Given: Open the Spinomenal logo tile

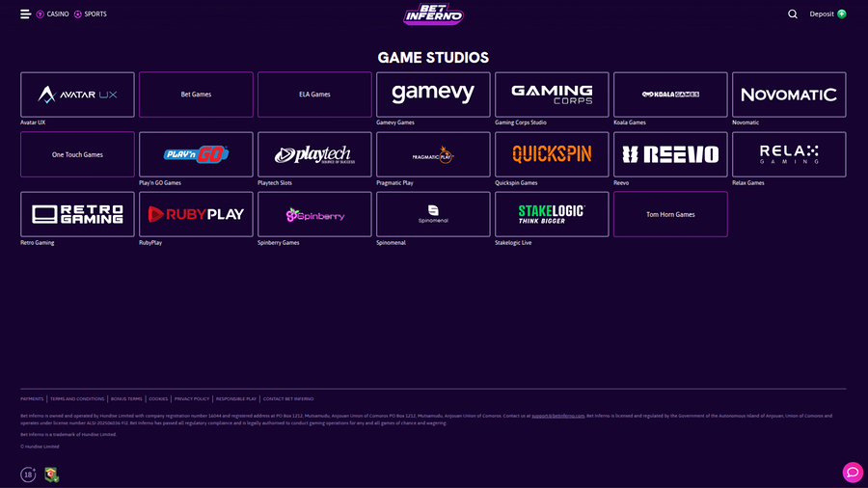Looking at the screenshot, I should (433, 214).
